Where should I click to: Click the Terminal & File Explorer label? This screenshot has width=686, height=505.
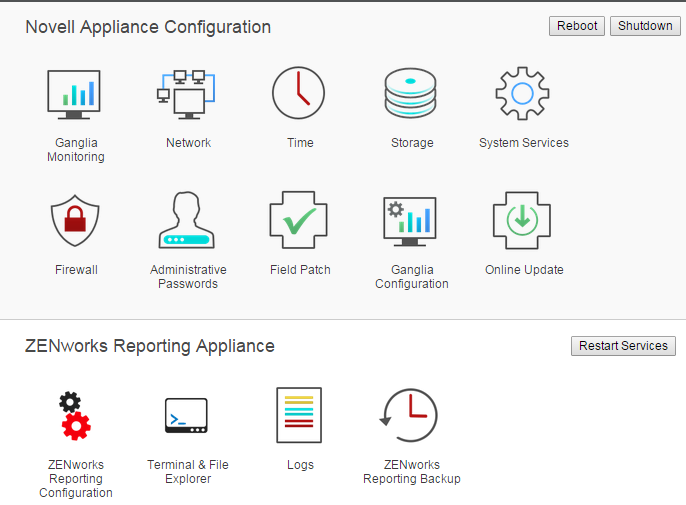(188, 471)
